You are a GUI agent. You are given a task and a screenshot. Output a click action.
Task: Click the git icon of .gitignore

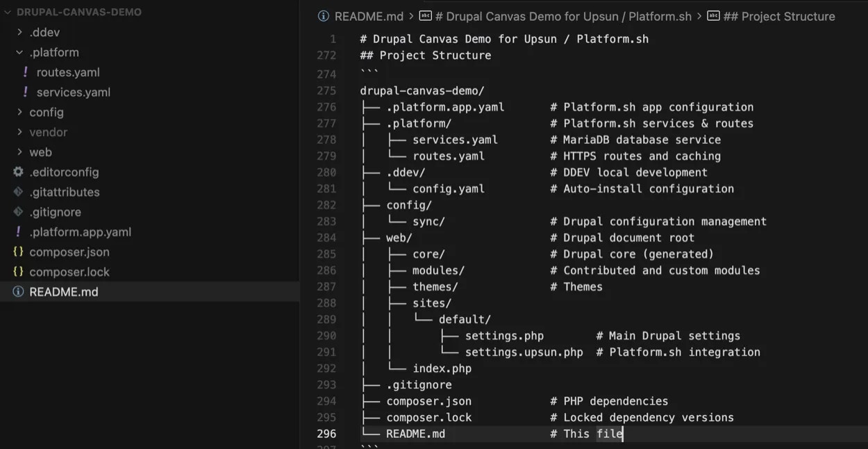[18, 212]
